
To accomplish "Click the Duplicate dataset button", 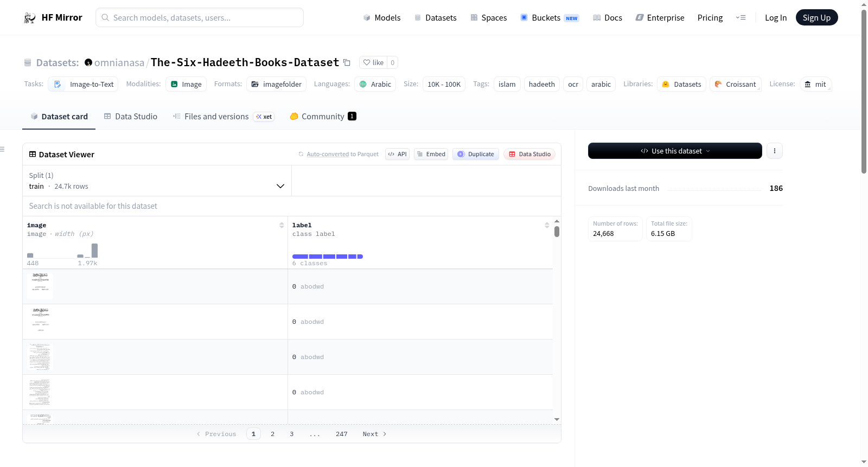I will (x=476, y=154).
